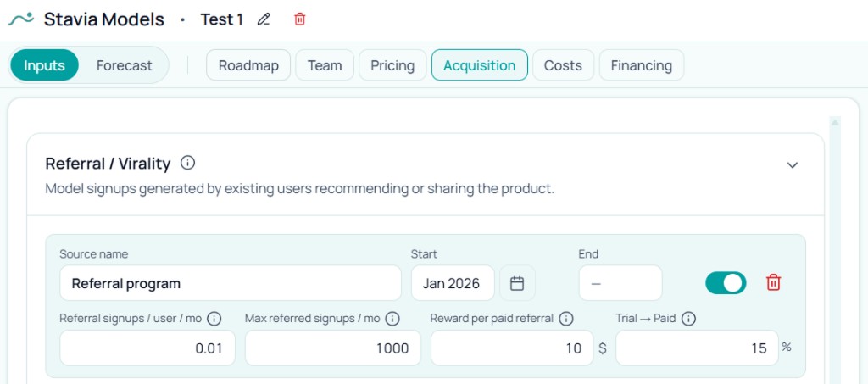Open the Financing tab
This screenshot has height=384, width=868.
point(642,65)
